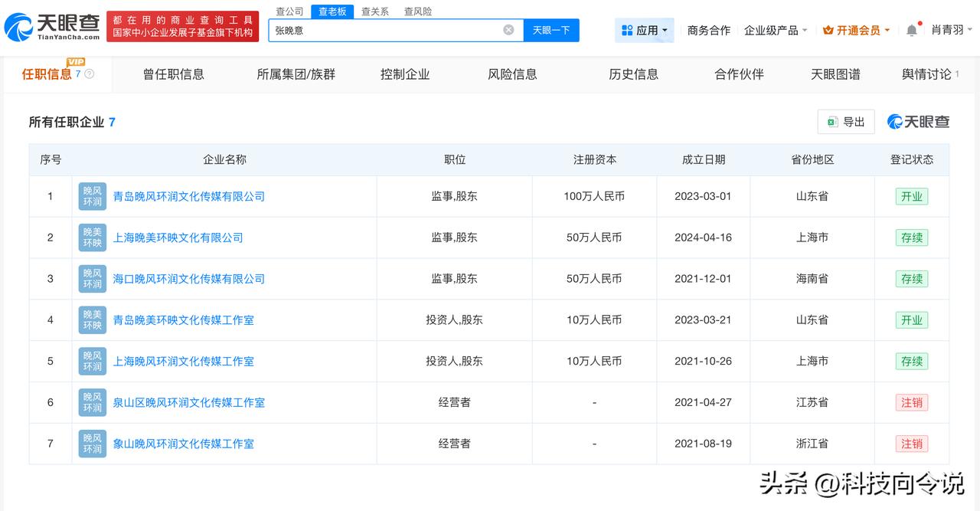The height and width of the screenshot is (511, 980).
Task: Expand the 企业级产品 dropdown menu
Action: point(776,31)
